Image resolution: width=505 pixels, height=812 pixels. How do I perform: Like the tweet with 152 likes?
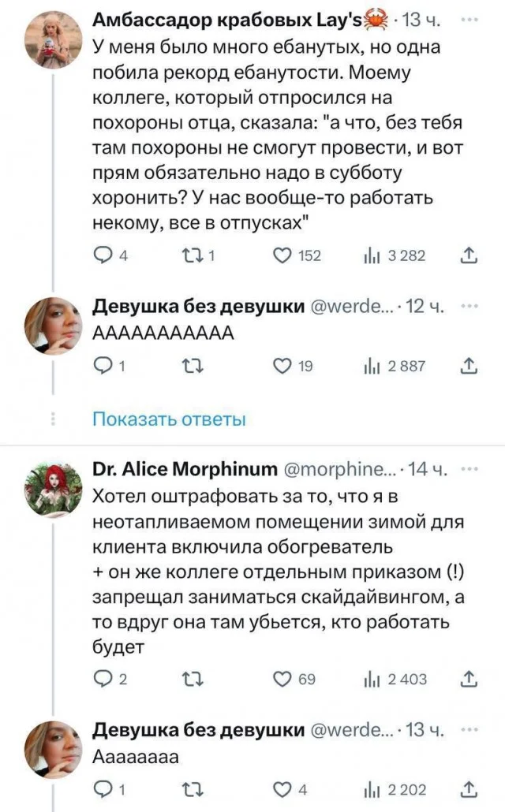coord(282,255)
